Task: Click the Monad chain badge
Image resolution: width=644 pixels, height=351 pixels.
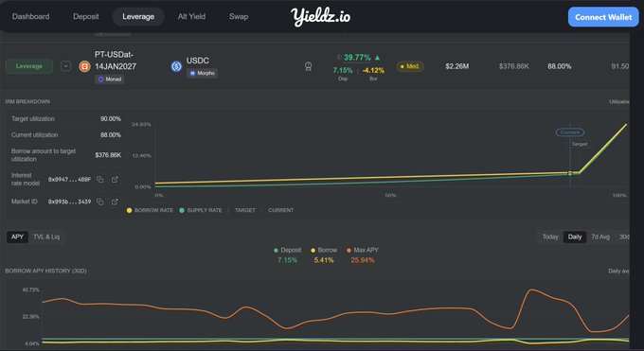Action: click(x=110, y=79)
